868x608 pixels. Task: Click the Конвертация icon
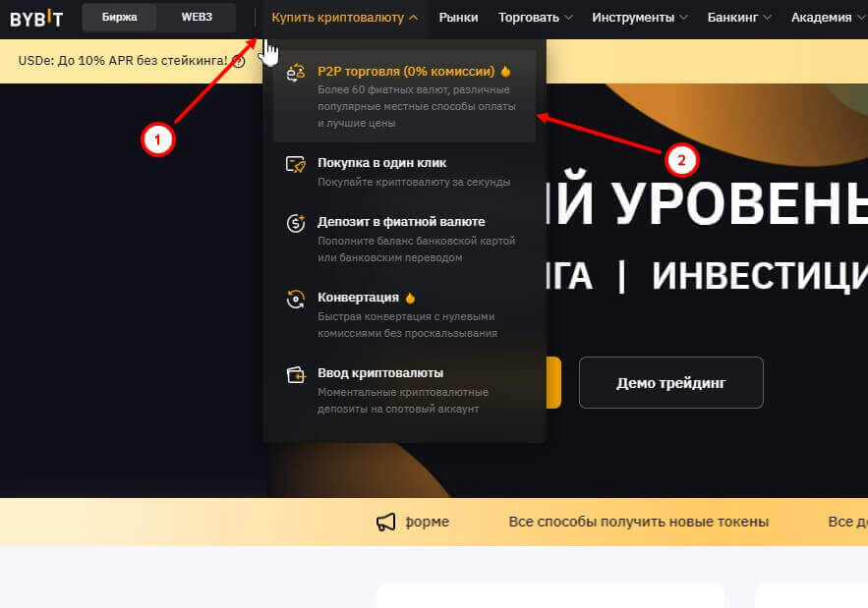296,299
